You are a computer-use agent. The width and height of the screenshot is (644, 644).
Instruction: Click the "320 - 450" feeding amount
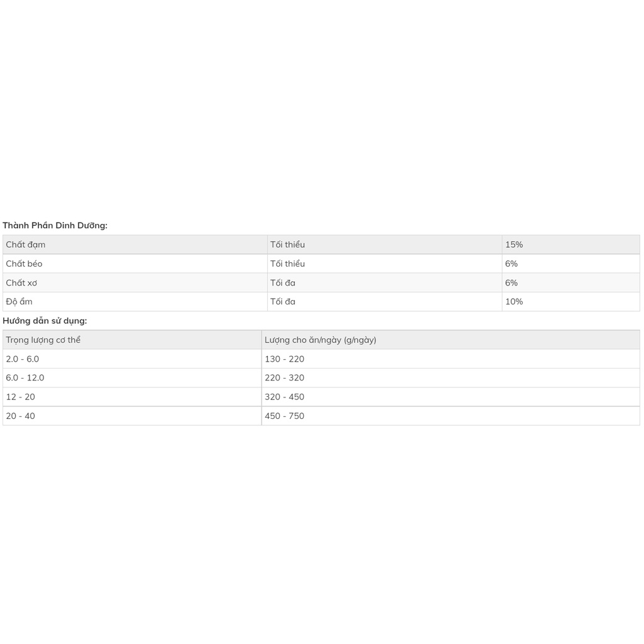(284, 397)
